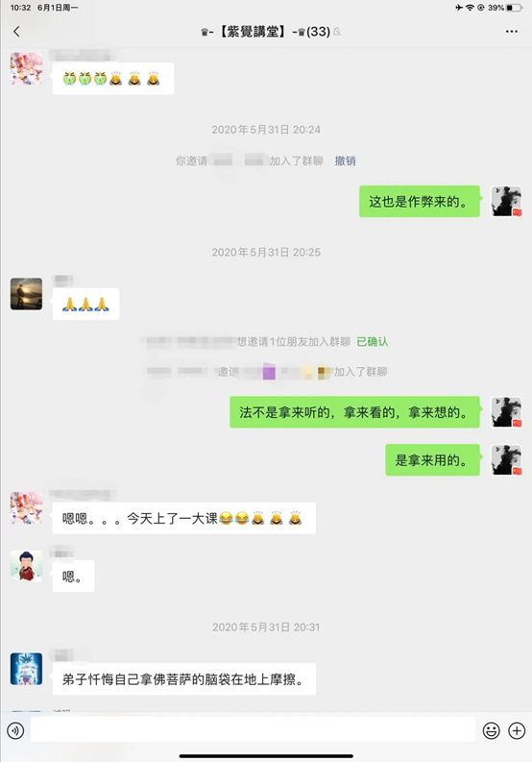Tap own avatar beside 这也是作弊来的

[x=506, y=201]
